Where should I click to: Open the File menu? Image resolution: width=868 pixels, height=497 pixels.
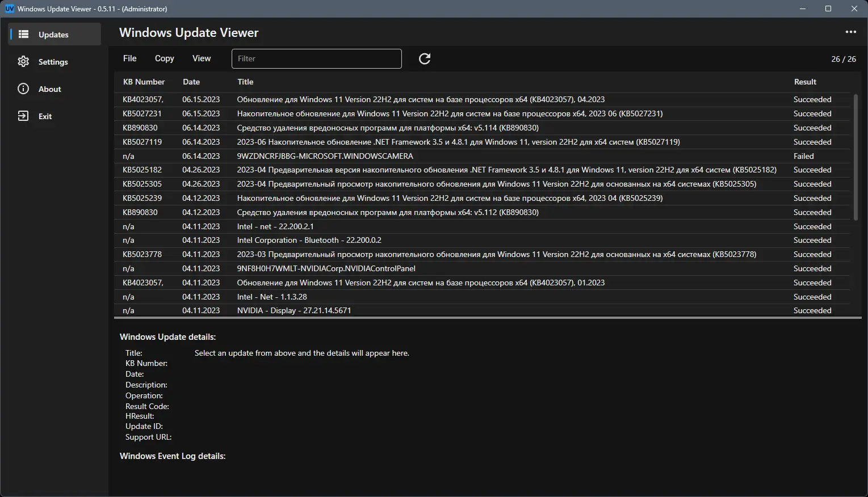pos(130,58)
